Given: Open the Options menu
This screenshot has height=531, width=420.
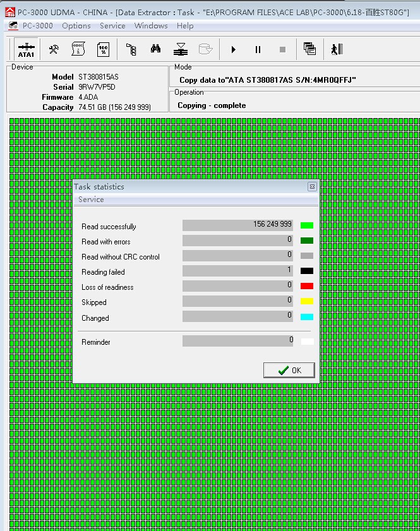Looking at the screenshot, I should pos(76,26).
